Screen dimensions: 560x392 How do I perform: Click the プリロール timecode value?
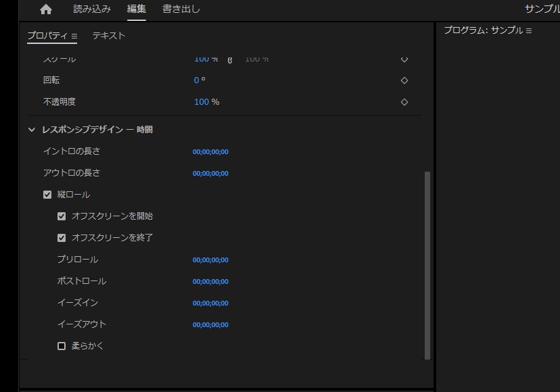tap(210, 260)
